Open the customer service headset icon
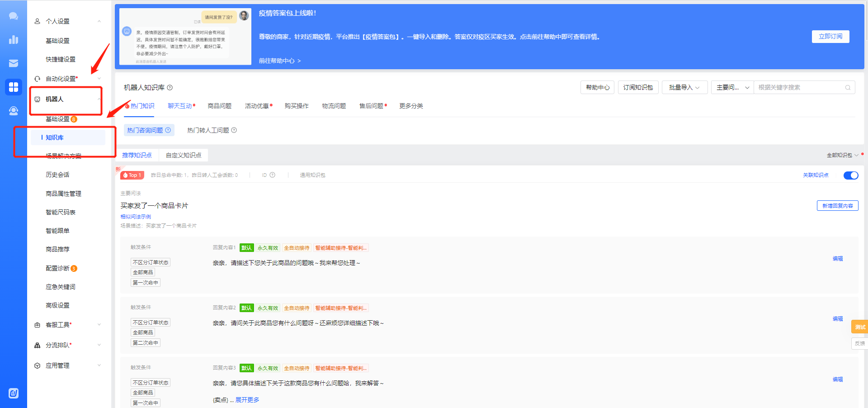The height and width of the screenshot is (408, 868). (x=14, y=111)
